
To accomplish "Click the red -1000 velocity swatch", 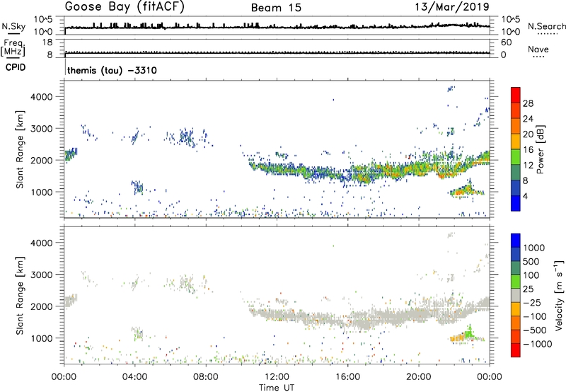I will pyautogui.click(x=516, y=350).
